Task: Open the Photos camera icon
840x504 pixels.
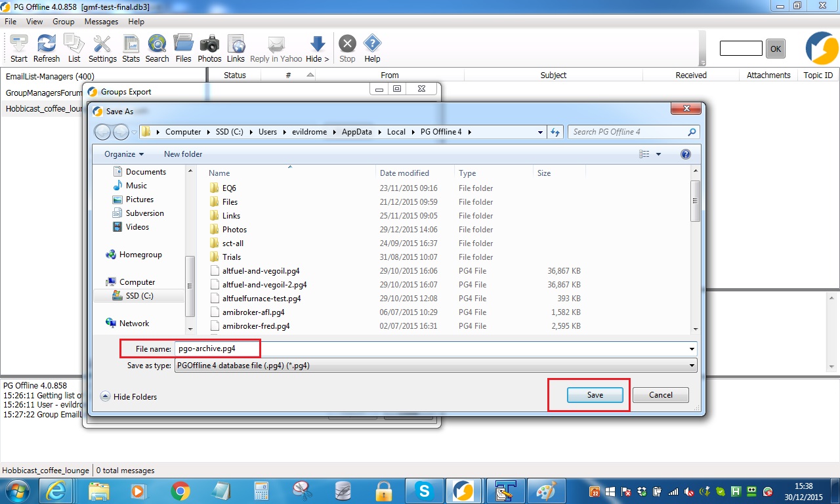Action: [209, 49]
